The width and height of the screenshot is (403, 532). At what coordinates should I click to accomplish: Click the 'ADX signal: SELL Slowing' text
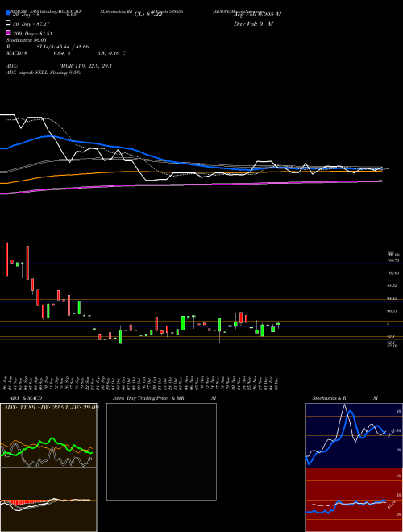click(x=38, y=73)
